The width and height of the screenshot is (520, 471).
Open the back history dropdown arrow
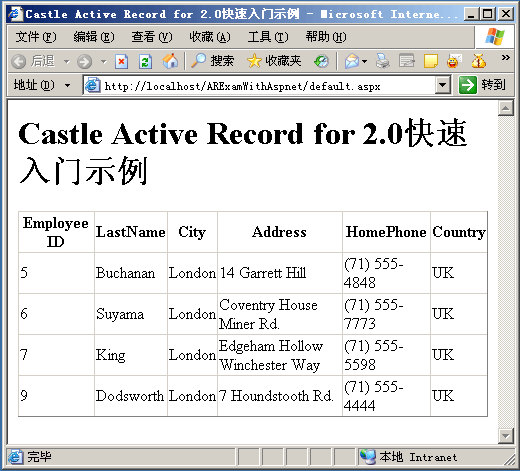pyautogui.click(x=67, y=62)
